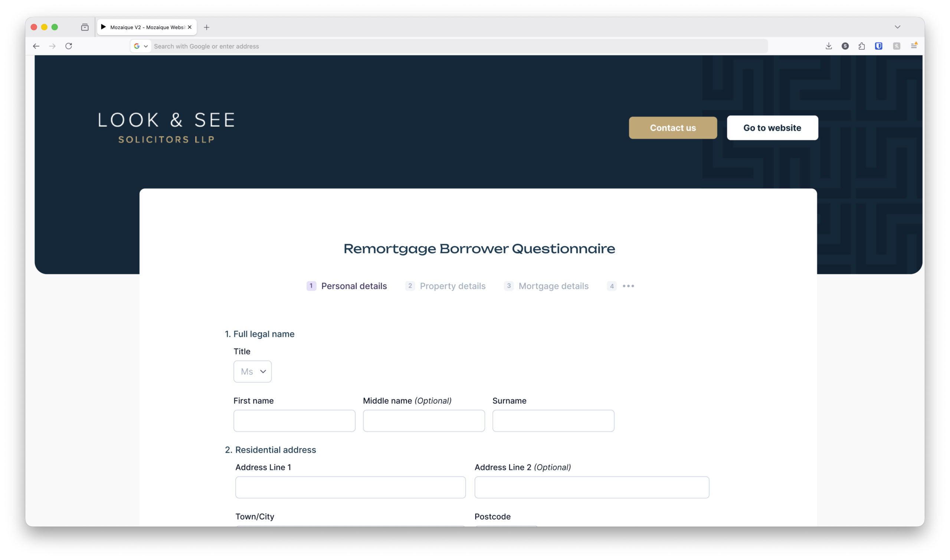The image size is (950, 560).
Task: Reload the current page
Action: click(x=69, y=46)
